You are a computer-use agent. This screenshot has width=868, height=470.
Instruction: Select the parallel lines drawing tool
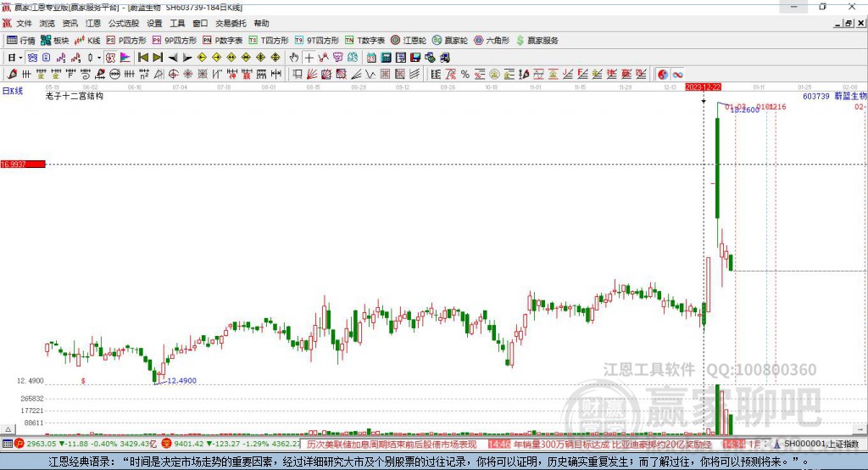(x=415, y=75)
